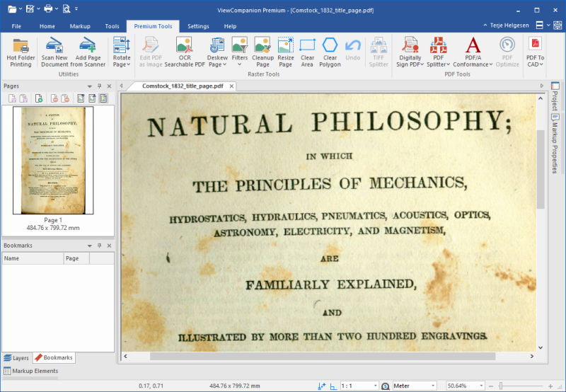Click the snap settings icon in status bar
Screen dimensions: 566x392
pos(322,386)
